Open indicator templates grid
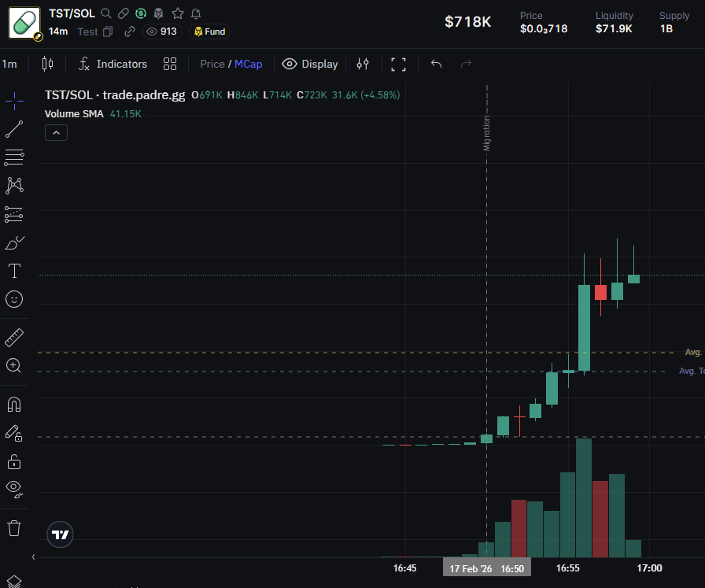 coord(170,64)
